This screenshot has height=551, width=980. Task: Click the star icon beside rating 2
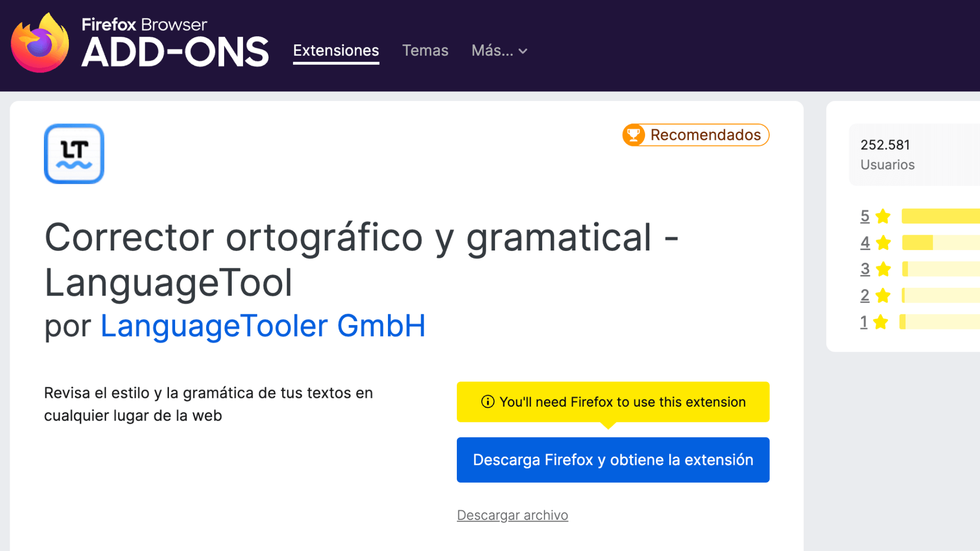883,295
